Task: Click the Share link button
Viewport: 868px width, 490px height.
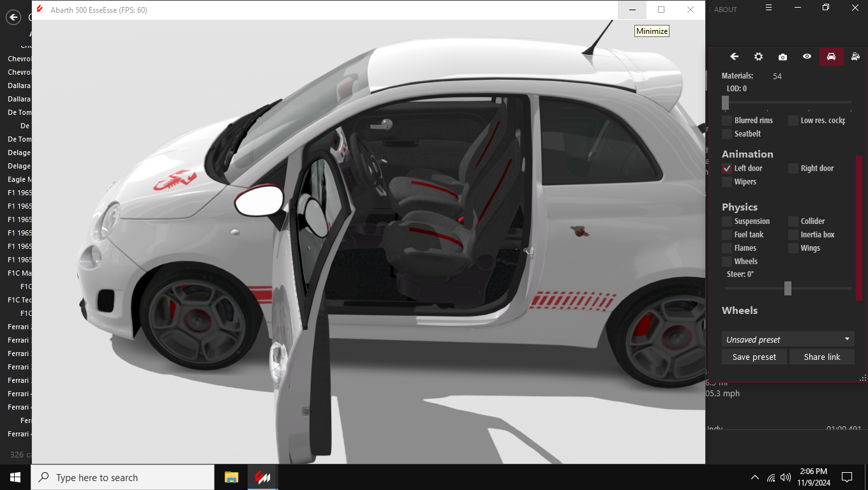Action: click(822, 357)
